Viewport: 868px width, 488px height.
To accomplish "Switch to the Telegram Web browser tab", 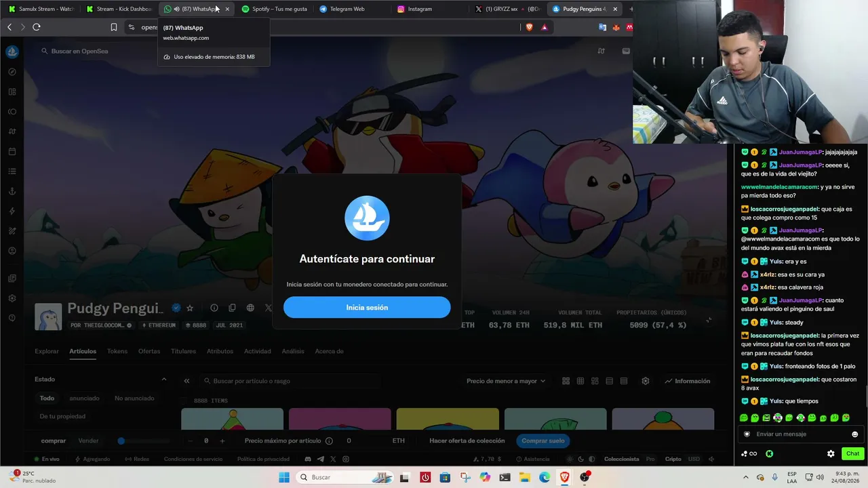I will click(347, 9).
